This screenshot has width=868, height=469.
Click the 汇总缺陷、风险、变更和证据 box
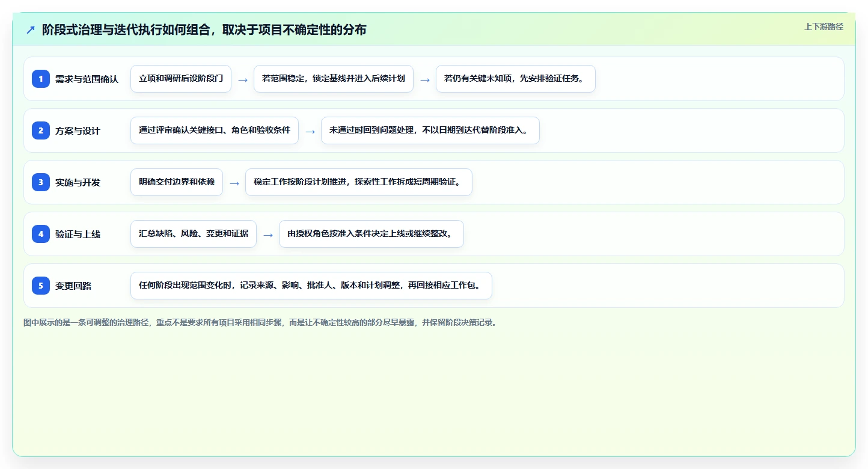[x=194, y=234]
